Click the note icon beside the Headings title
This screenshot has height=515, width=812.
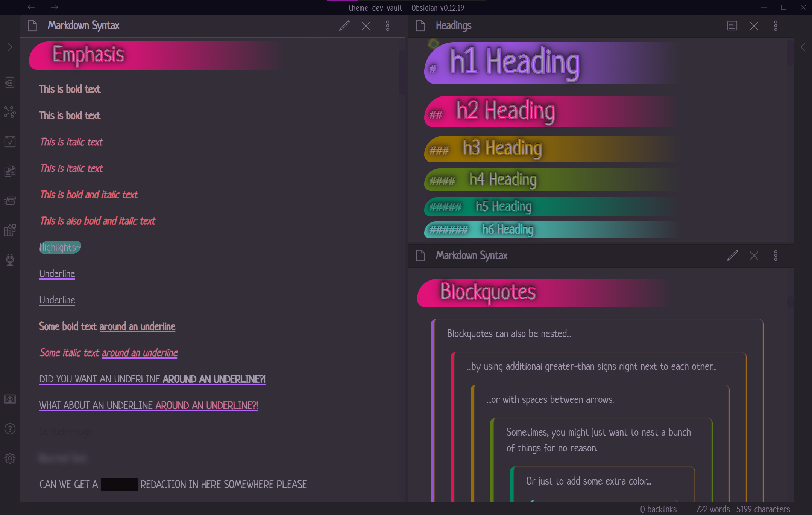420,26
